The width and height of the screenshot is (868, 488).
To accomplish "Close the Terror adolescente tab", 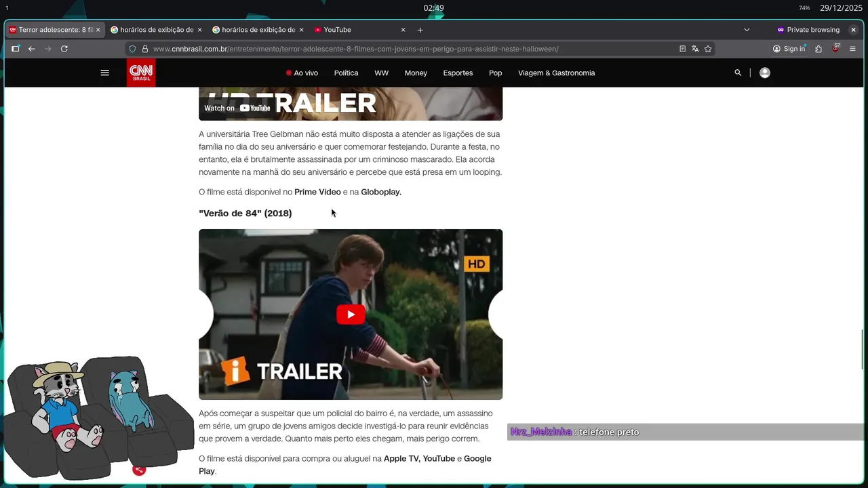I will pos(98,30).
